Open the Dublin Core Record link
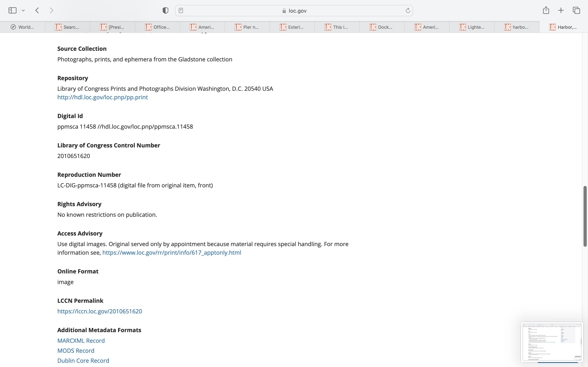 click(83, 360)
